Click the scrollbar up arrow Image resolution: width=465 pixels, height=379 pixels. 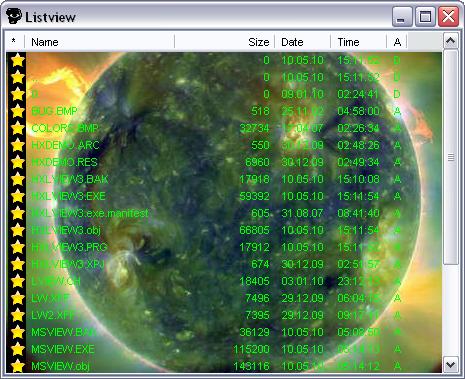(x=451, y=41)
